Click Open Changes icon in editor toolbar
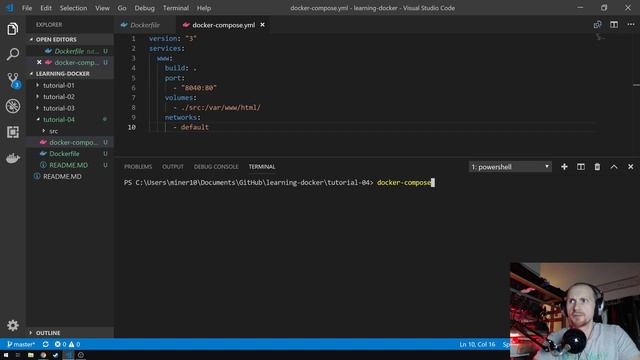The image size is (640, 360). pyautogui.click(x=597, y=25)
